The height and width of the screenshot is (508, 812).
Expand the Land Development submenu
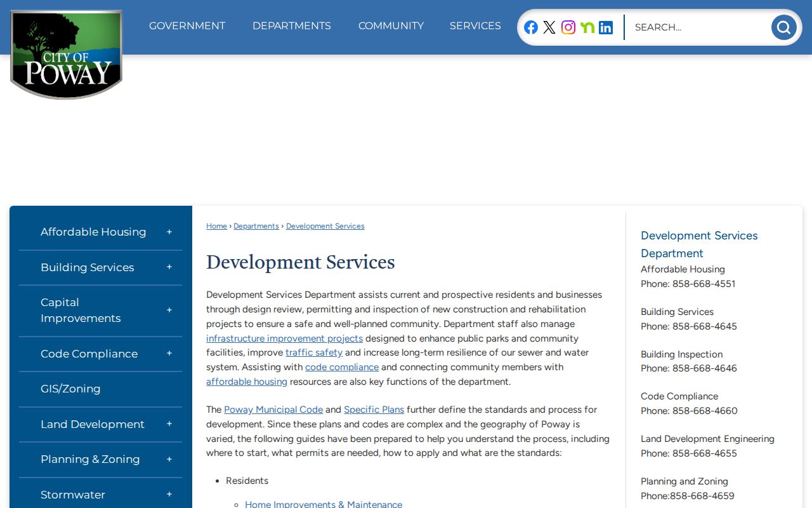169,424
